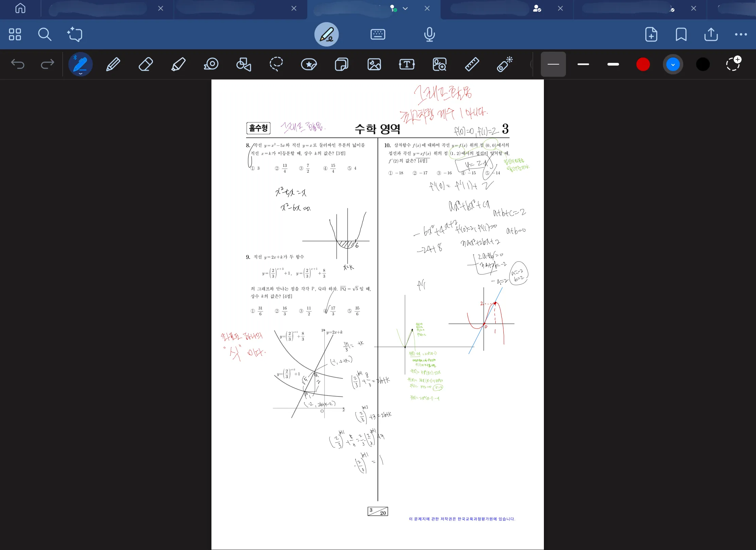756x550 pixels.
Task: Start audio recording with microphone
Action: pyautogui.click(x=429, y=34)
